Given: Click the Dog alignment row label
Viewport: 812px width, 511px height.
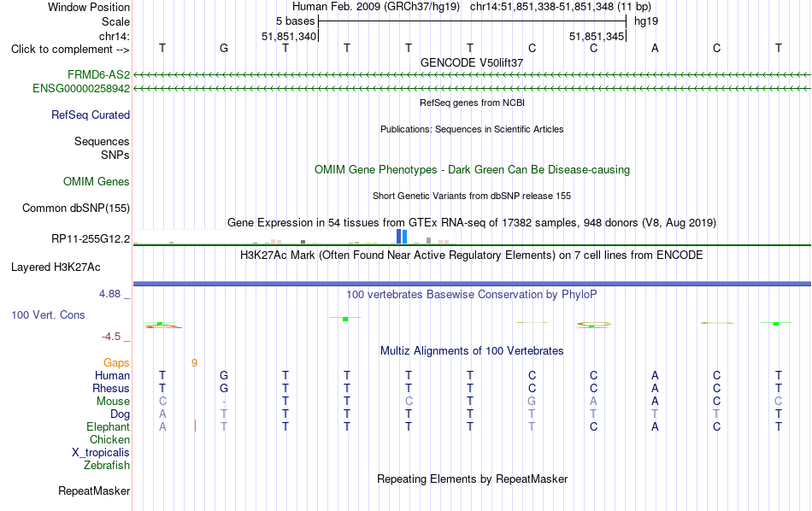Looking at the screenshot, I should 121,414.
